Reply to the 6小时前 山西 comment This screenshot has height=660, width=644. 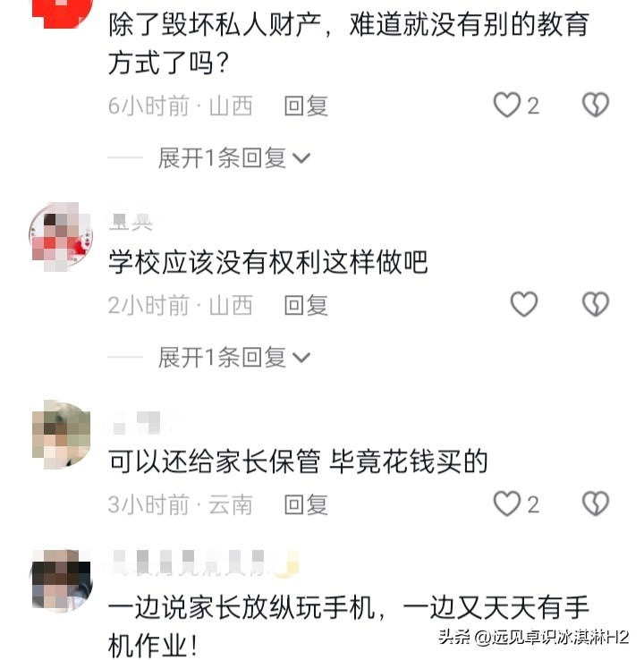[x=306, y=106]
